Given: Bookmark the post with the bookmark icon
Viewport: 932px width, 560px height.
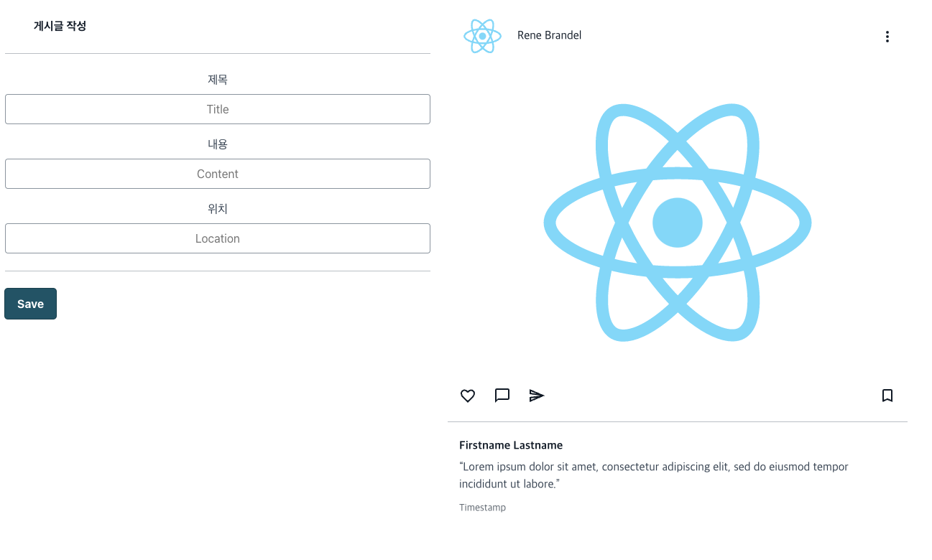Looking at the screenshot, I should point(887,396).
